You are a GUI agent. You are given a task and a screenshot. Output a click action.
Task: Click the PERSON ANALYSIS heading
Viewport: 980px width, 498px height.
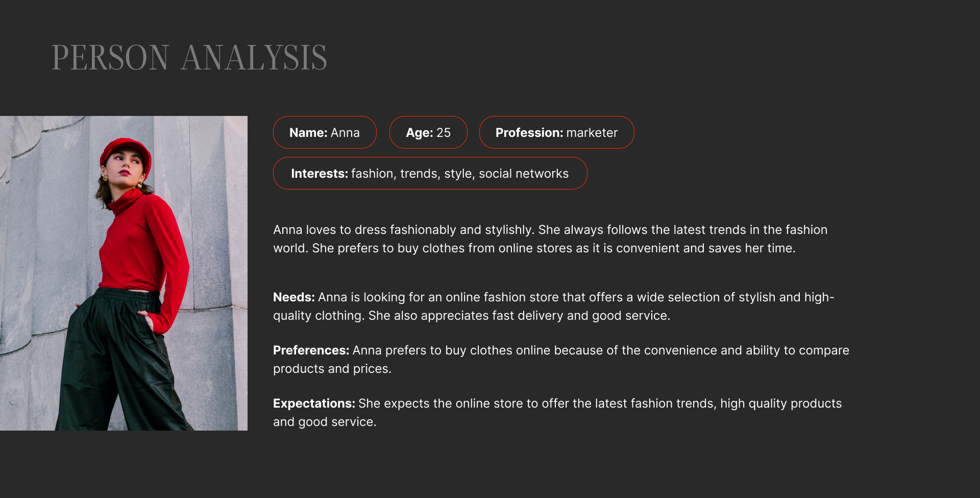[189, 58]
